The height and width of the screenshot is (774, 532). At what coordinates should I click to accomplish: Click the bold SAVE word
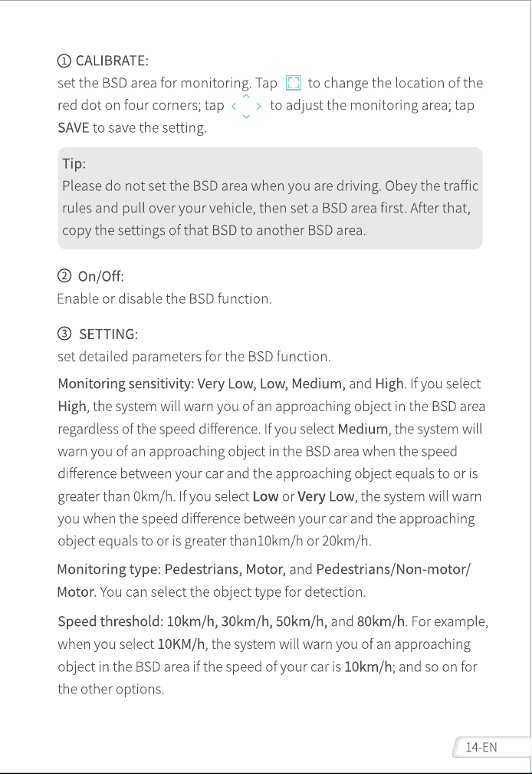click(x=74, y=128)
